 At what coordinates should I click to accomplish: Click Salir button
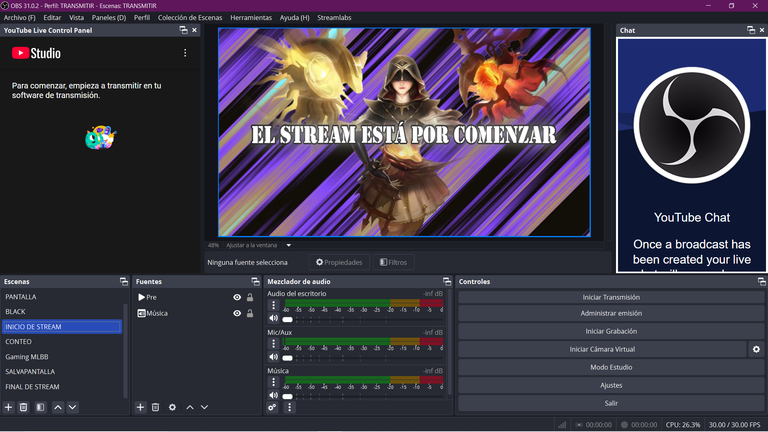tap(611, 403)
